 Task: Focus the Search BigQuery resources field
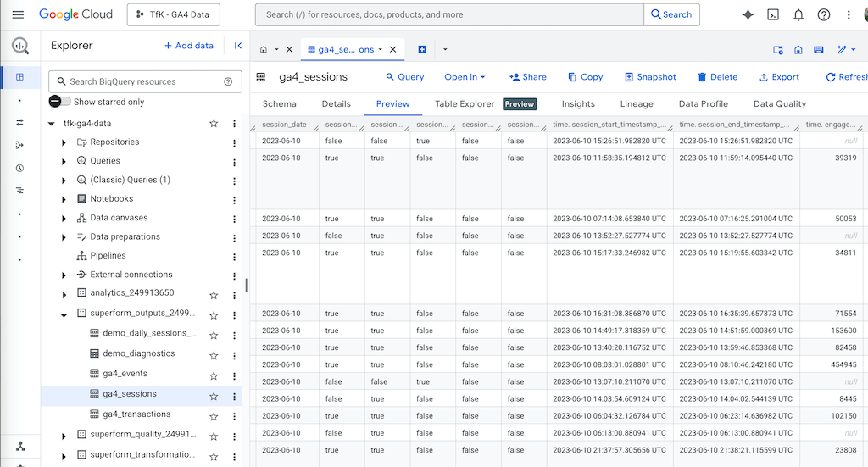coord(145,81)
